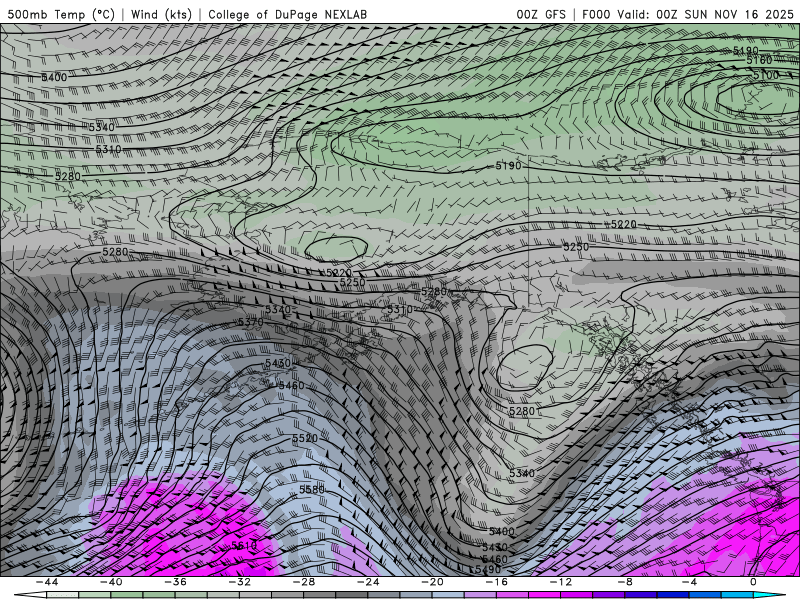Click the "00Z GFS" model run label
The height and width of the screenshot is (600, 800).
point(541,14)
